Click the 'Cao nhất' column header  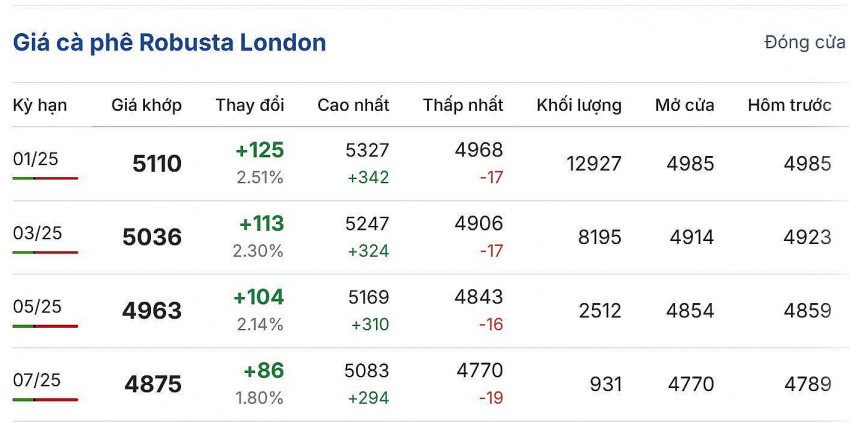pyautogui.click(x=353, y=105)
